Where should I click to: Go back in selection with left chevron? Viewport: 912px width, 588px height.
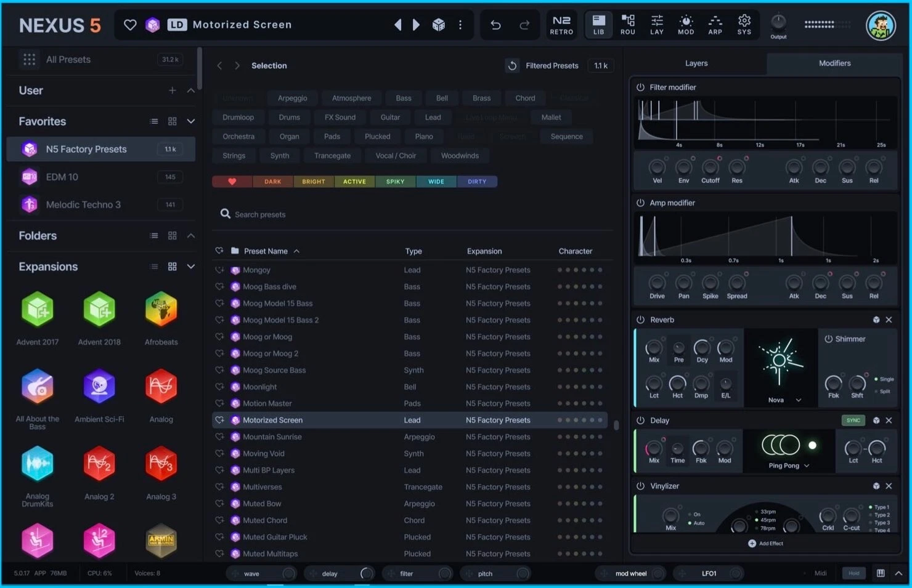[219, 65]
